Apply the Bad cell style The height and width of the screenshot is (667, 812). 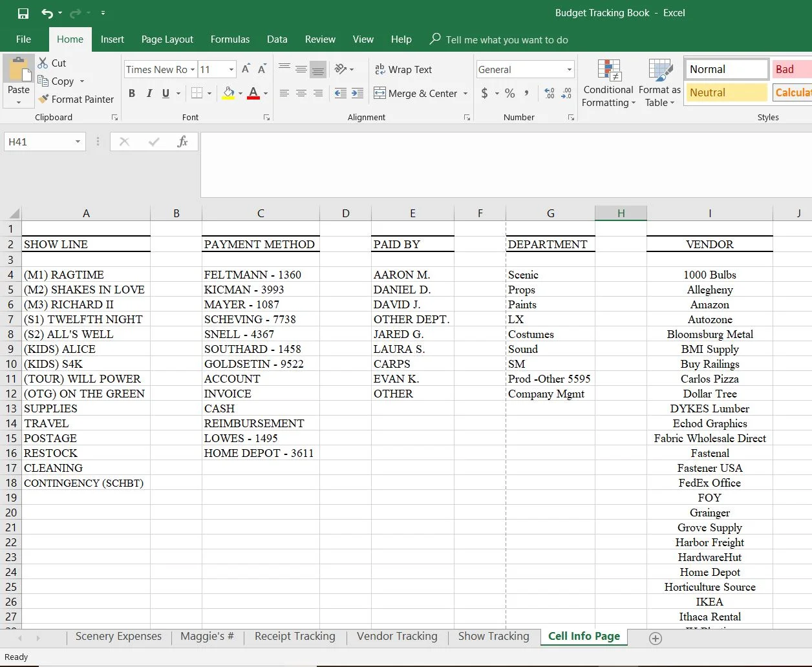click(x=792, y=69)
